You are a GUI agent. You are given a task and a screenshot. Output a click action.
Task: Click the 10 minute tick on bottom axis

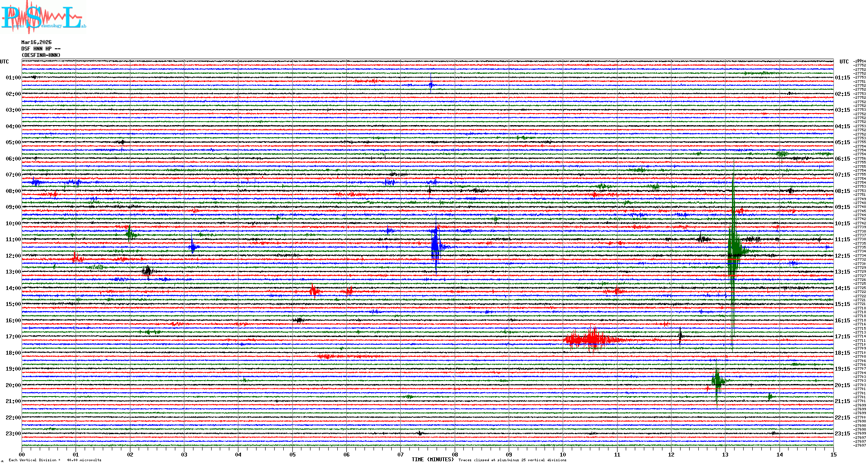[563, 455]
